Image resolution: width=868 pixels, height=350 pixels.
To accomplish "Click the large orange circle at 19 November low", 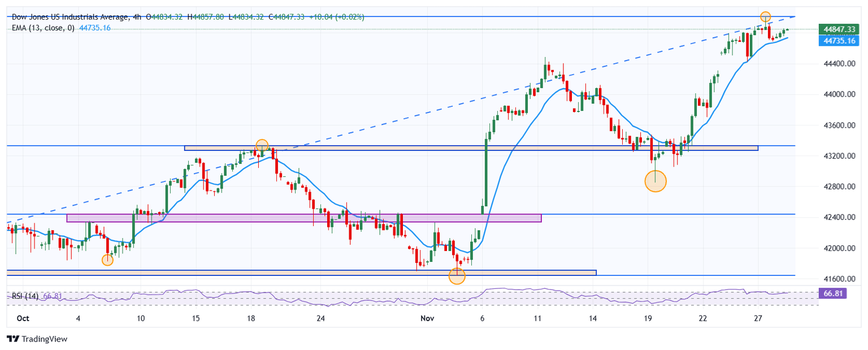I will [x=656, y=181].
